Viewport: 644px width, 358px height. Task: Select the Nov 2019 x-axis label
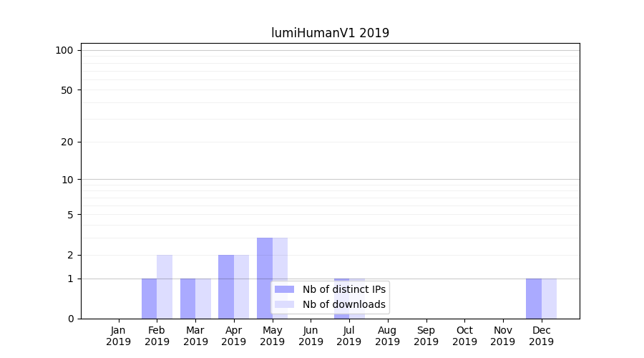click(x=503, y=336)
